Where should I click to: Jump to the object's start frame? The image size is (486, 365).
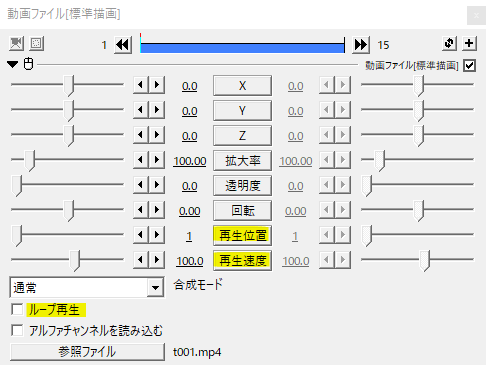coord(123,45)
